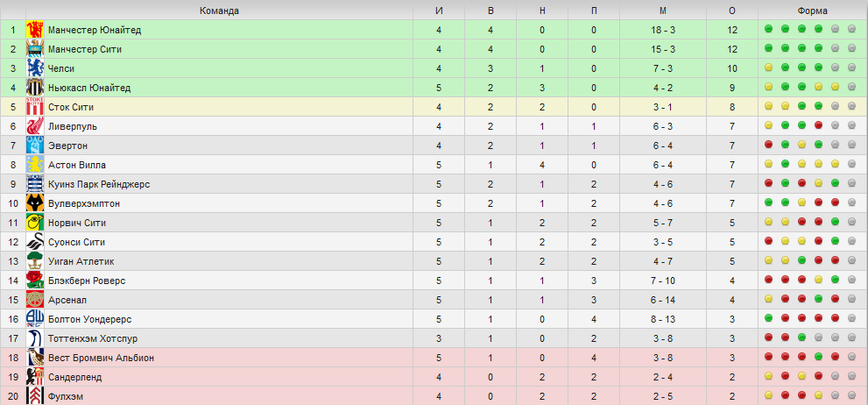Sort by the О points column header
868x405 pixels.
[732, 11]
